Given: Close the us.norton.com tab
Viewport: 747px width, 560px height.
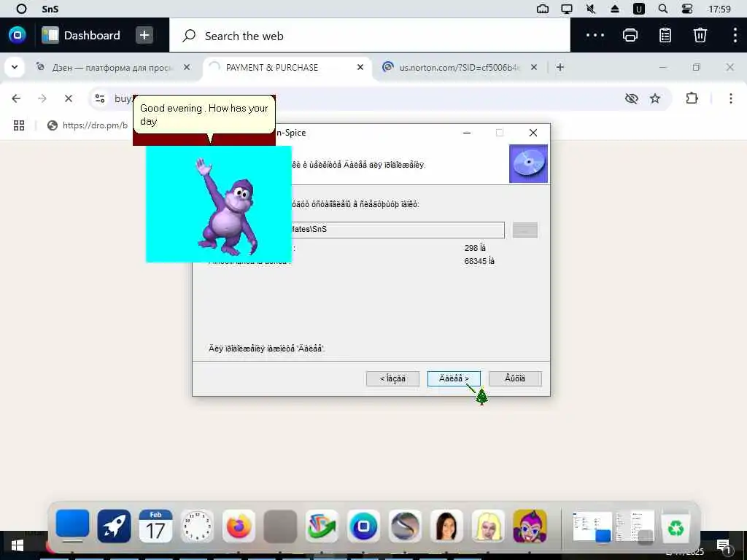Looking at the screenshot, I should point(534,67).
